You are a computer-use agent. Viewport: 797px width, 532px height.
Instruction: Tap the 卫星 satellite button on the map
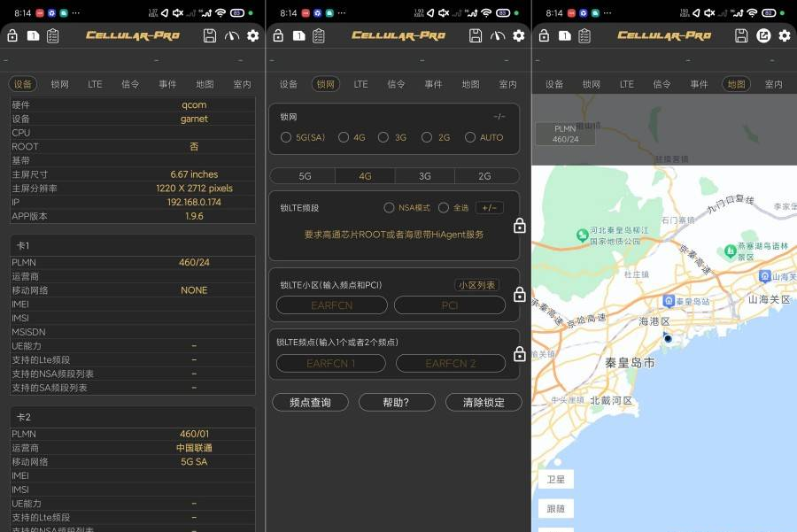tap(554, 479)
